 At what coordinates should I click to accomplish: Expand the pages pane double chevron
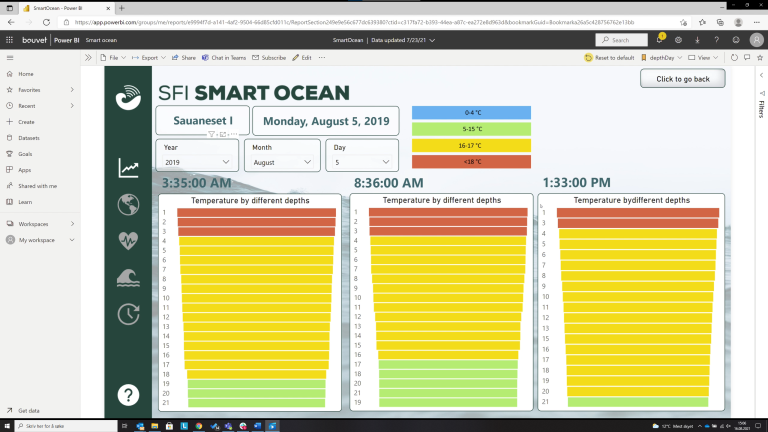(x=88, y=58)
